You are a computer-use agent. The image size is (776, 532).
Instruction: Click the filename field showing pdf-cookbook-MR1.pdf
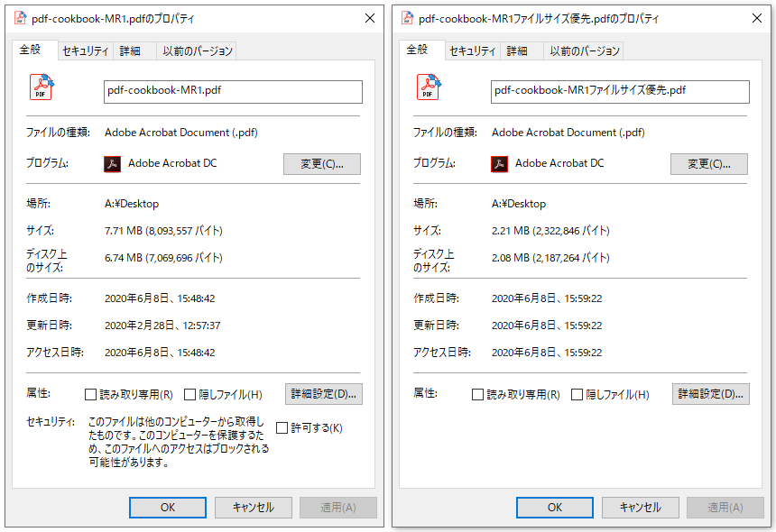(233, 92)
